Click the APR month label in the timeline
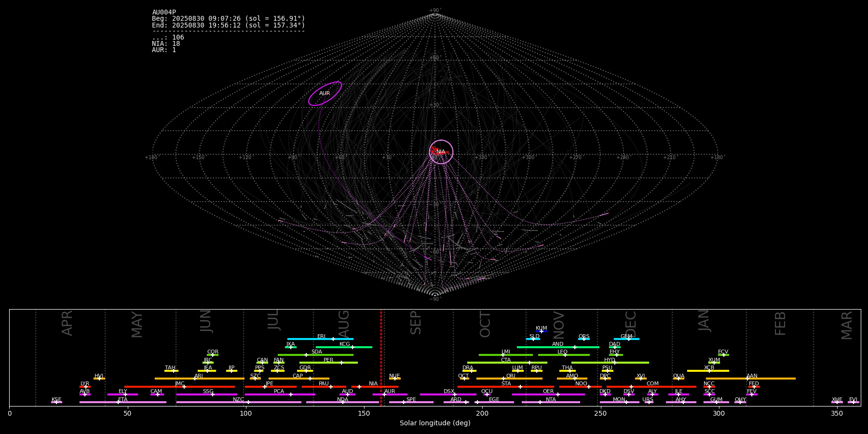 pyautogui.click(x=68, y=323)
